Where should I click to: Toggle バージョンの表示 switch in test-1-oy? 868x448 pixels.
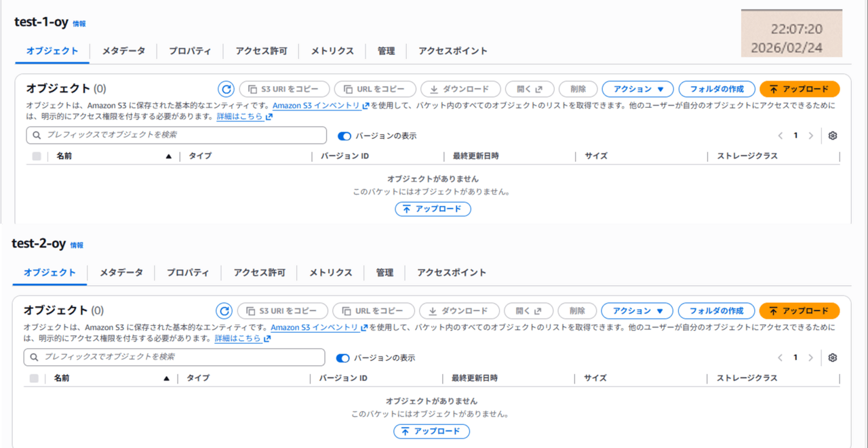tap(344, 136)
